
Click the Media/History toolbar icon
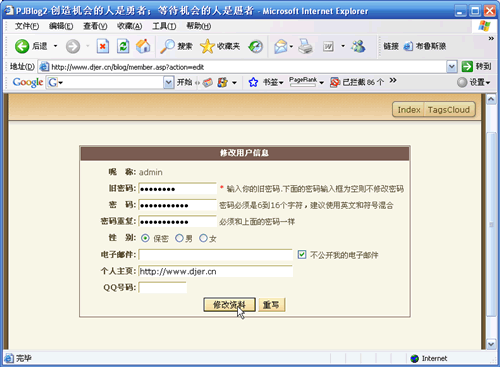256,46
